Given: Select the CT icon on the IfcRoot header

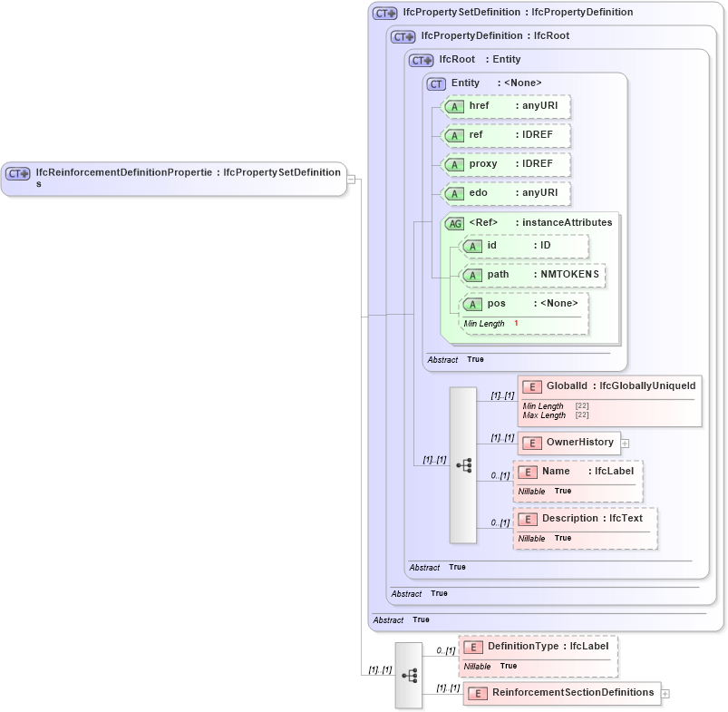Looking at the screenshot, I should 421,59.
